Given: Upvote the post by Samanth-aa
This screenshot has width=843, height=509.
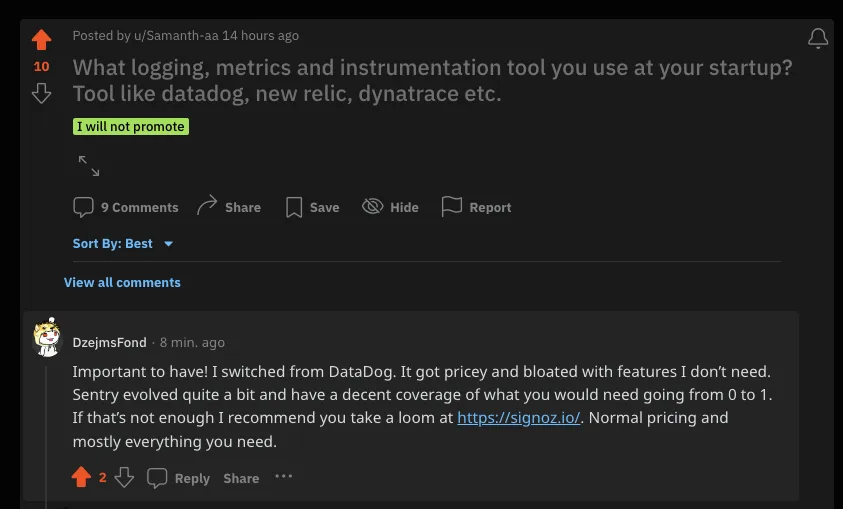Looking at the screenshot, I should coord(41,40).
